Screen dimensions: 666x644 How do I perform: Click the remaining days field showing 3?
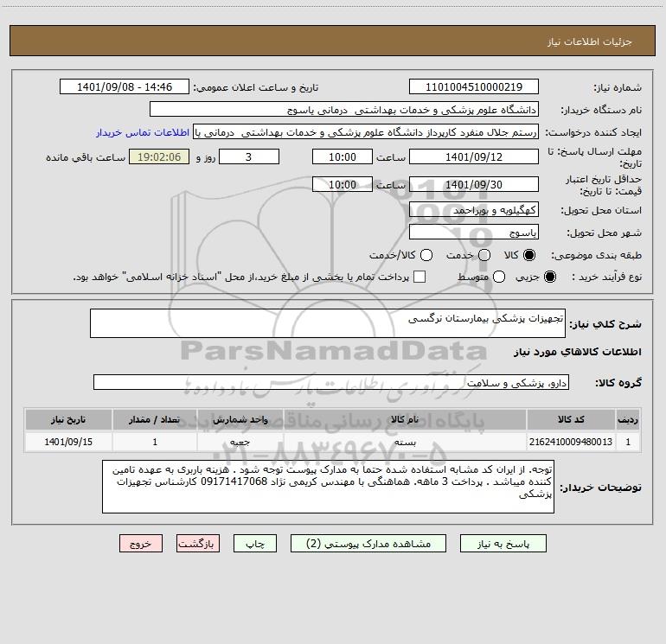point(249,156)
